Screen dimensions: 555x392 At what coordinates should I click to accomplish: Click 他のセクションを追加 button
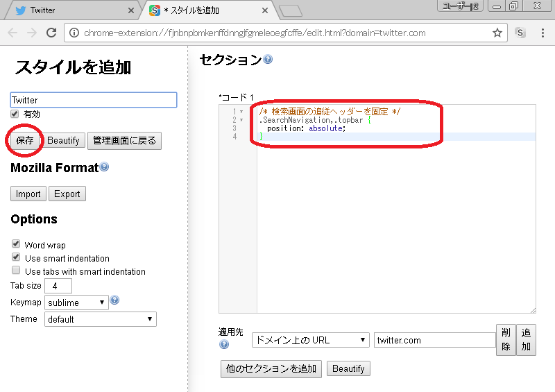click(271, 369)
